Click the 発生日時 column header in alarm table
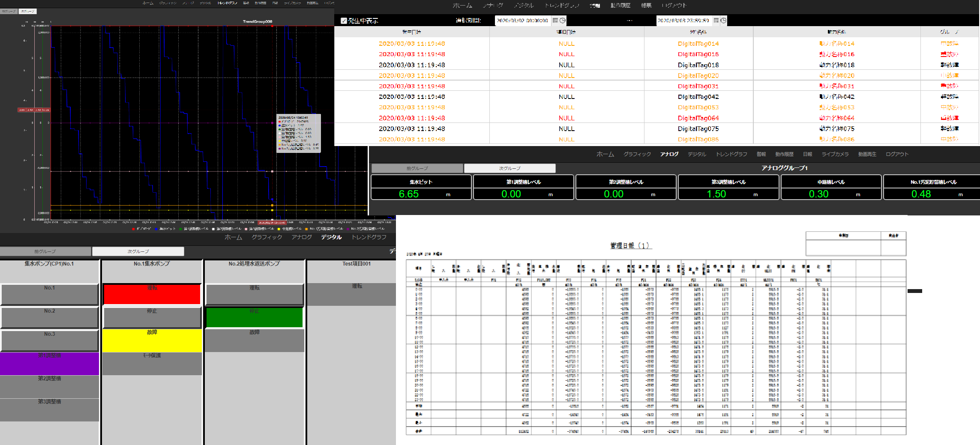Screen dimensions: 980x445 (412, 32)
